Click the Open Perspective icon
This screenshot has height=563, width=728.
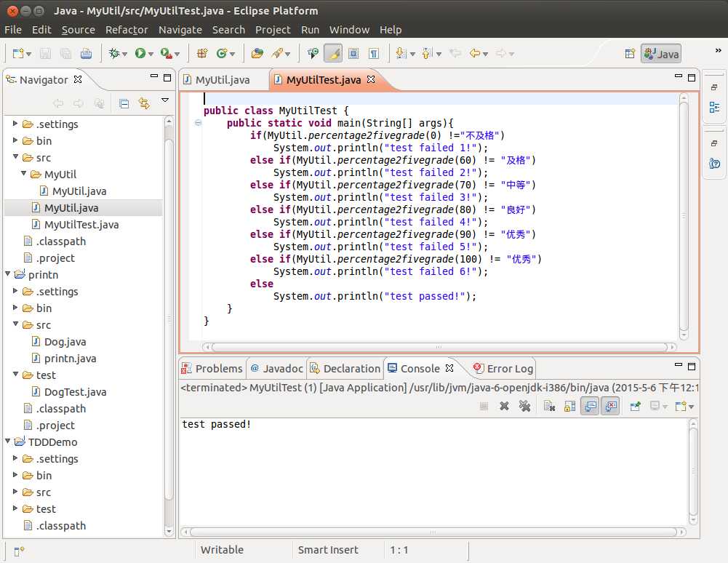coord(630,53)
